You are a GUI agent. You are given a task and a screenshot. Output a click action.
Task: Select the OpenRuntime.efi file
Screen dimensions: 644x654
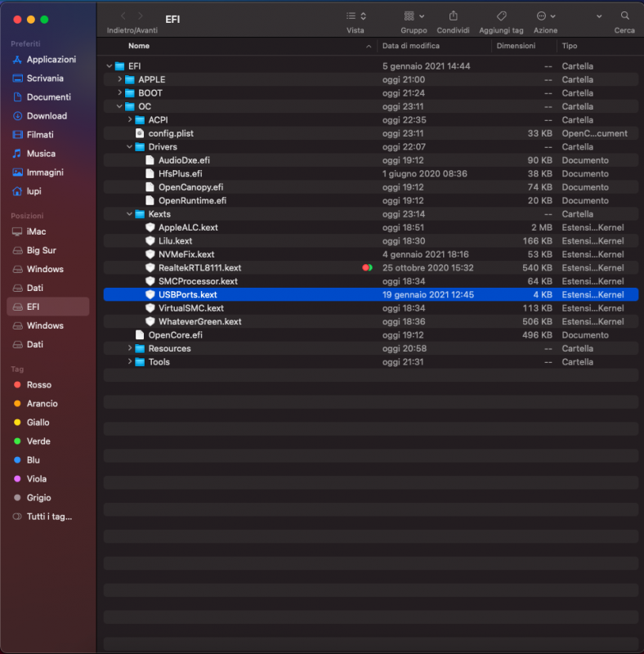[192, 200]
